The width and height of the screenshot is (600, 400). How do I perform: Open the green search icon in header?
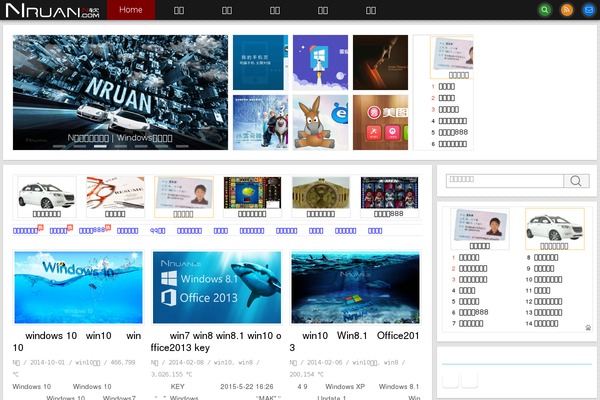click(x=545, y=10)
